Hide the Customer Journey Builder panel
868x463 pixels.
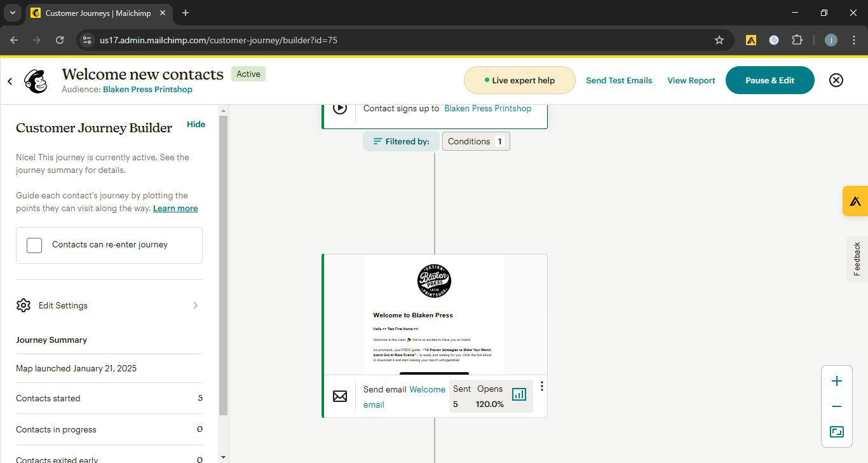[x=196, y=124]
